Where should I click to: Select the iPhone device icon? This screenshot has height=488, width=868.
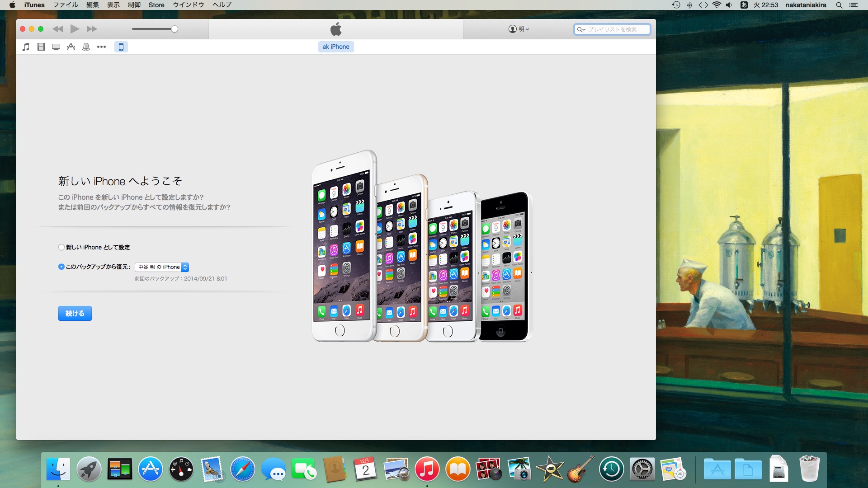pos(121,47)
